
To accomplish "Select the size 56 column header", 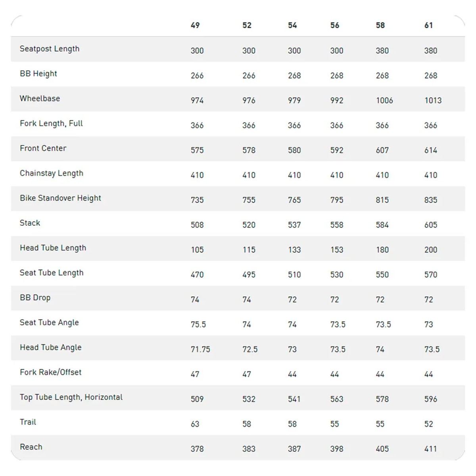I will tap(335, 25).
